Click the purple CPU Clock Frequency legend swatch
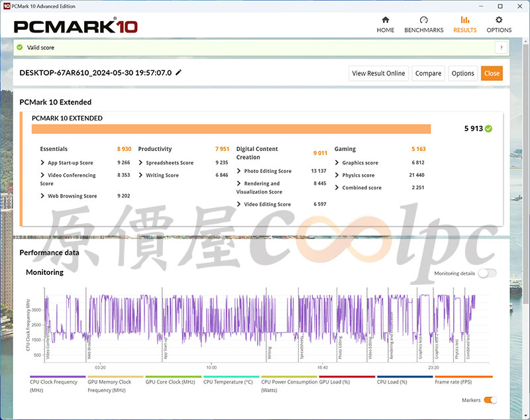 click(57, 376)
